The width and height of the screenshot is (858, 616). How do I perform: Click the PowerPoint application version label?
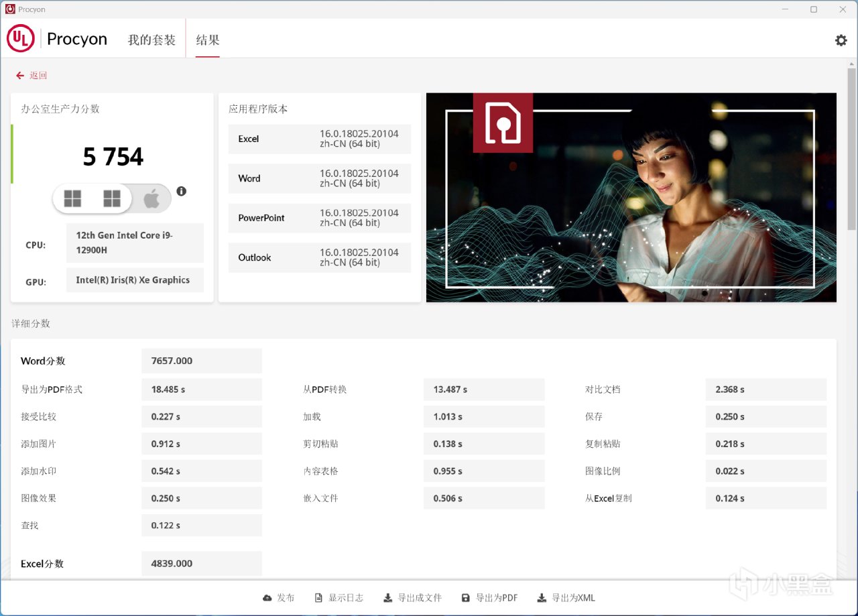pos(261,218)
